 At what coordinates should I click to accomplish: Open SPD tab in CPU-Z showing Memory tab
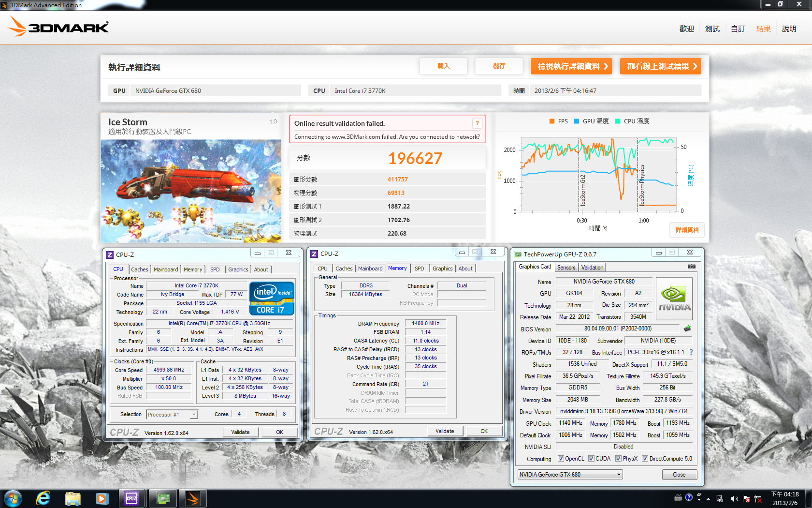coord(420,269)
